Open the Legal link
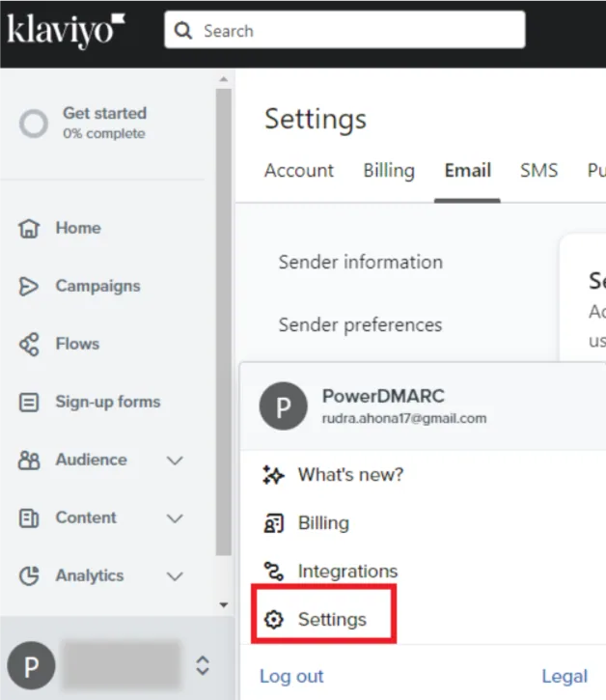The image size is (606, 700). 565,676
